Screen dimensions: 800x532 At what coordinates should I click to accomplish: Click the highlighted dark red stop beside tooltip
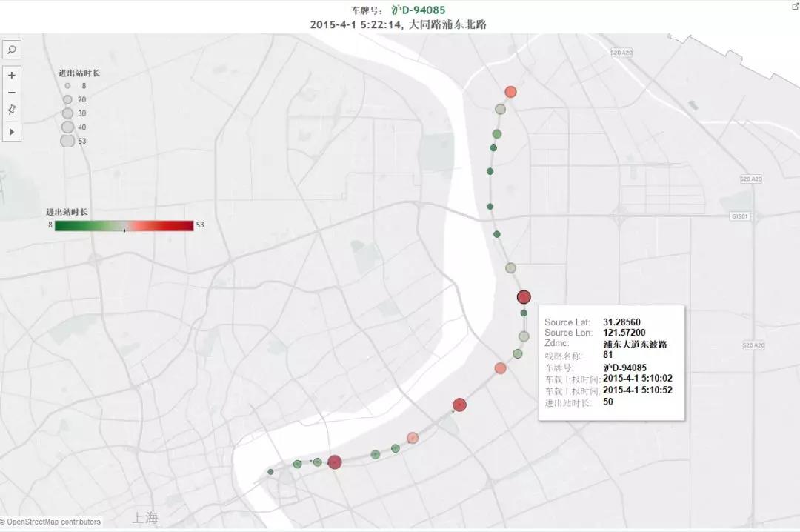(524, 297)
